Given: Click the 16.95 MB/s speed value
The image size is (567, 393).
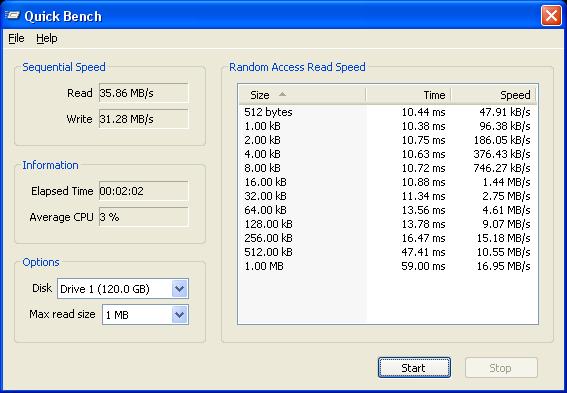Looking at the screenshot, I should pos(503,266).
